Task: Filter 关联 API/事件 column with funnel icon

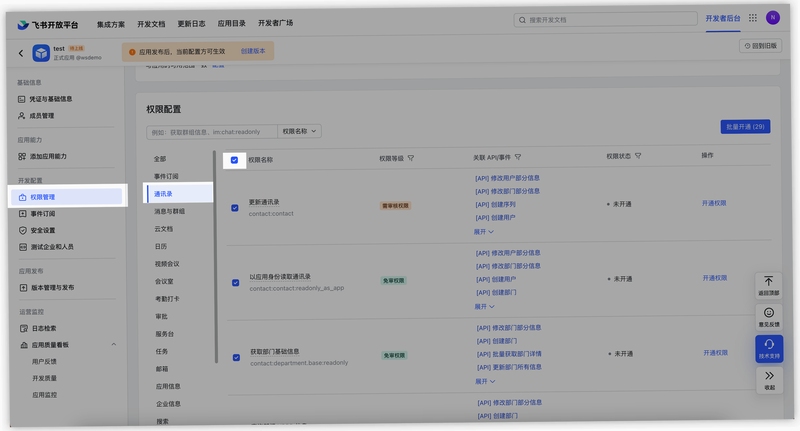Action: click(x=518, y=157)
